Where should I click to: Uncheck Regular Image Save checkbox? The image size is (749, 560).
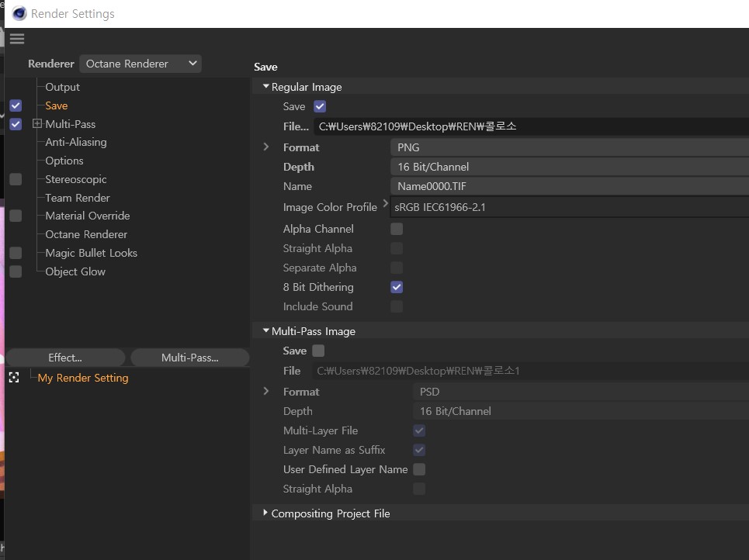click(x=320, y=106)
